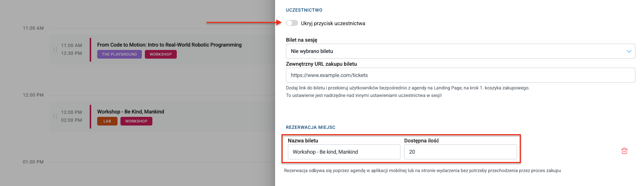The width and height of the screenshot is (644, 186).
Task: Click the 'Nazwa biletu' input field
Action: pos(344,152)
